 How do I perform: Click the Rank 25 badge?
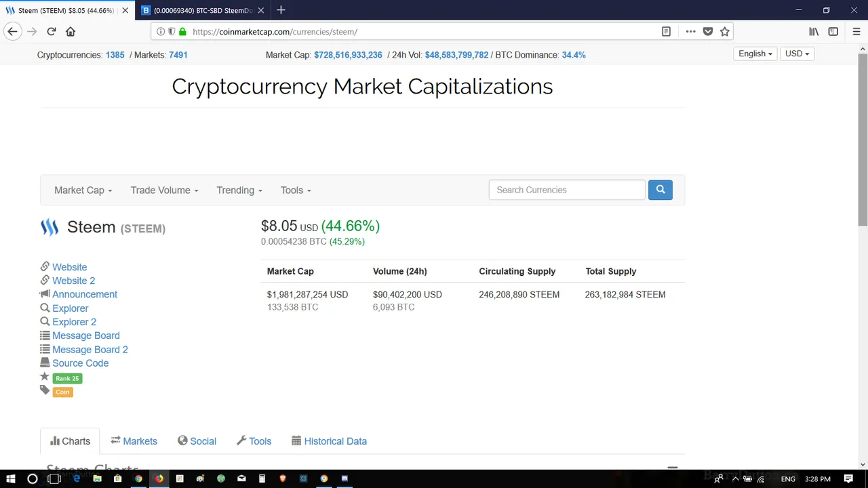67,378
